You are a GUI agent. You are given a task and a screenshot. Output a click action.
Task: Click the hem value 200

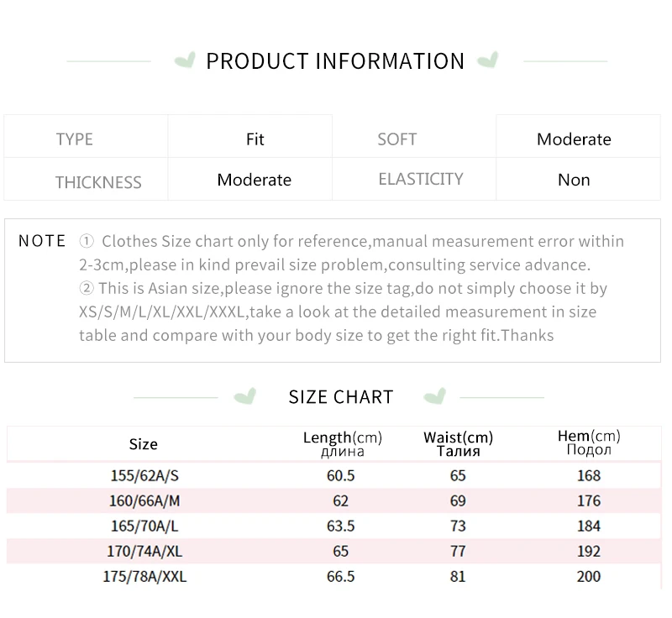pyautogui.click(x=589, y=577)
